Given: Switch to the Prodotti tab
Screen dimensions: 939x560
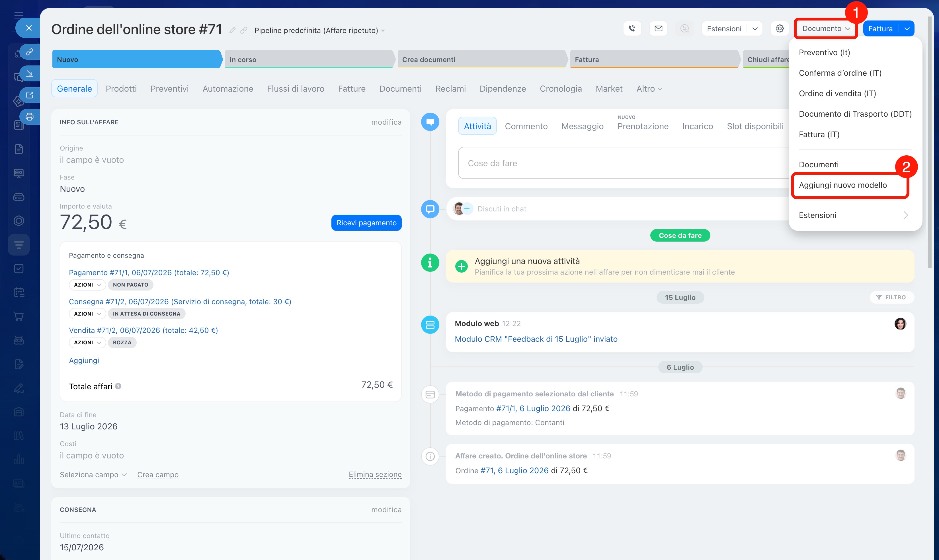Looking at the screenshot, I should (121, 89).
